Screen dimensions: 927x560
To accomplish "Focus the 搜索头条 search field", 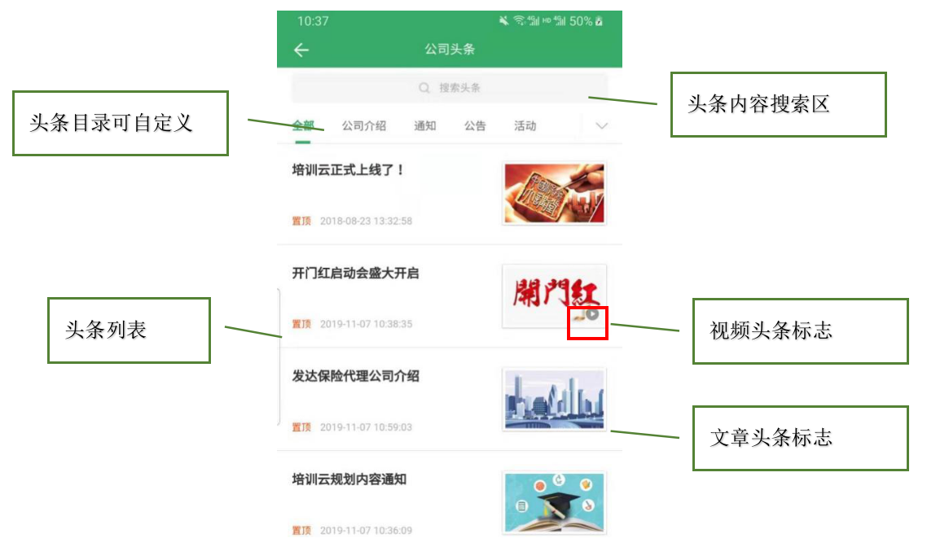I will tap(450, 88).
